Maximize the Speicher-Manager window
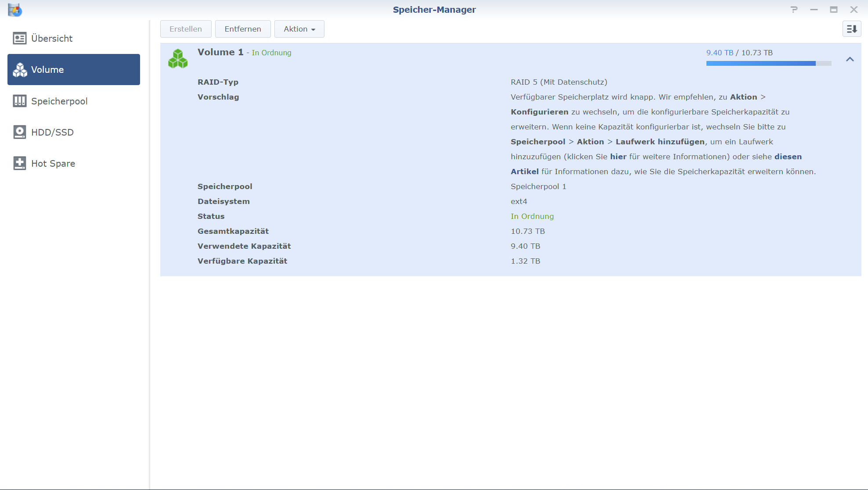This screenshot has height=490, width=868. [833, 10]
